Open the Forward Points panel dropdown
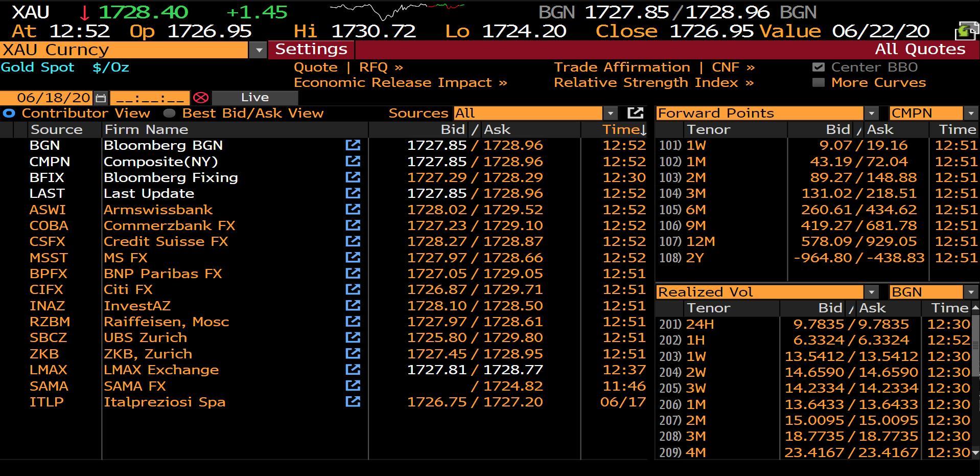 click(871, 114)
